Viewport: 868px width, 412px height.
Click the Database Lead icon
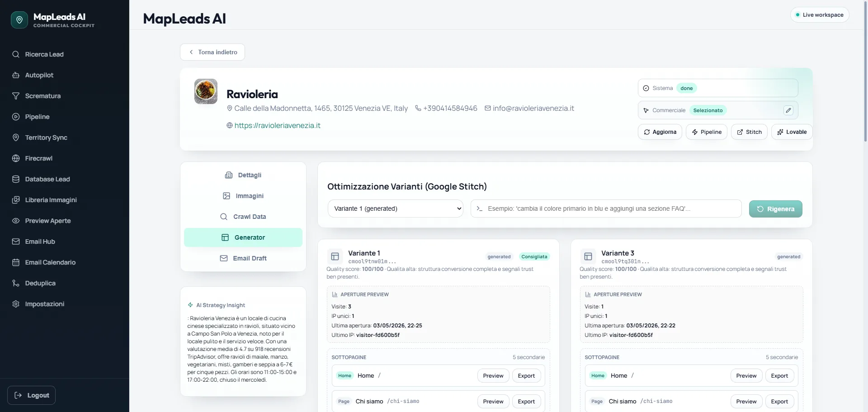[x=16, y=179]
